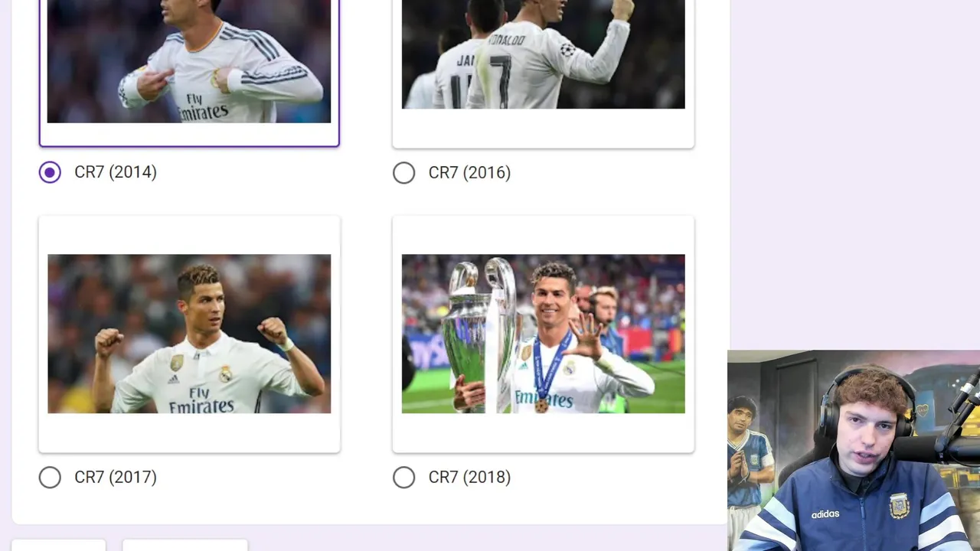
Task: Select the CR7 (2017) radio button
Action: (x=50, y=478)
